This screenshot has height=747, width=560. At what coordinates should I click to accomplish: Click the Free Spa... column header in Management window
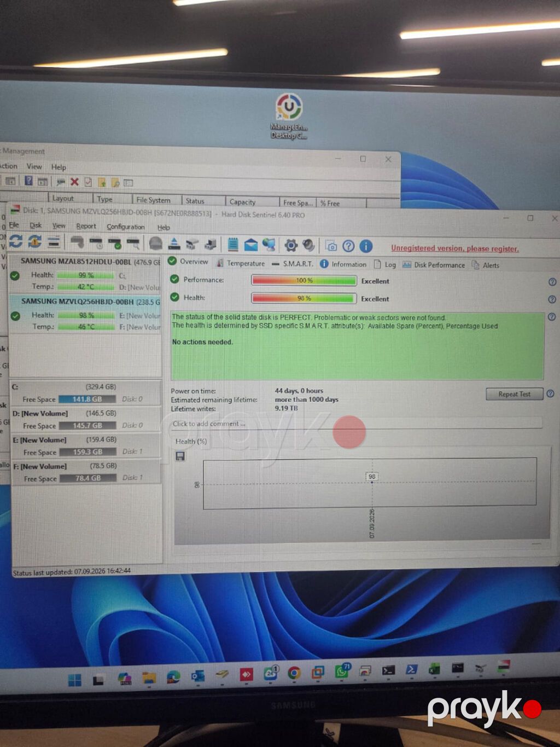pyautogui.click(x=298, y=202)
